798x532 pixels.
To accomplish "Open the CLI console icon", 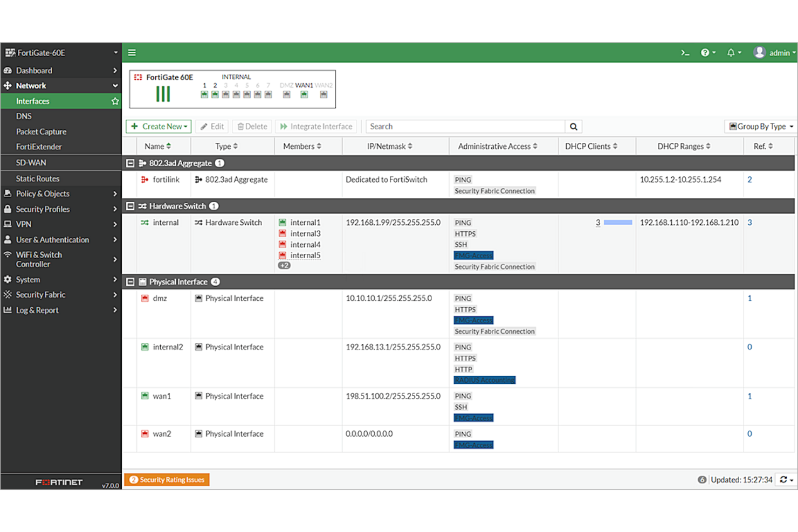I will pyautogui.click(x=685, y=52).
